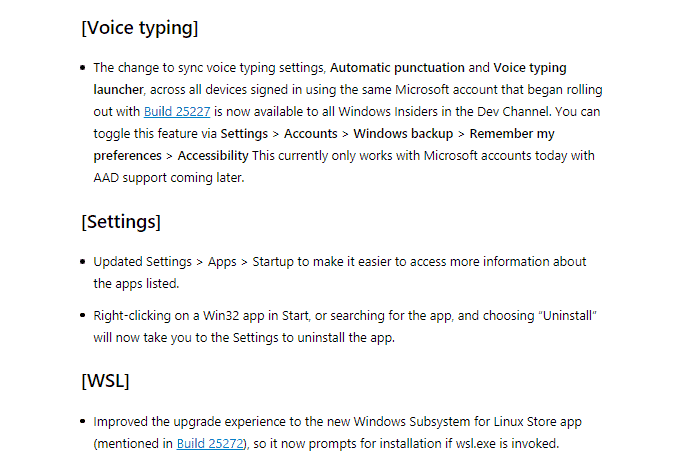Image resolution: width=686 pixels, height=465 pixels.
Task: Click the text 'AAD support coming later'
Action: pos(168,178)
